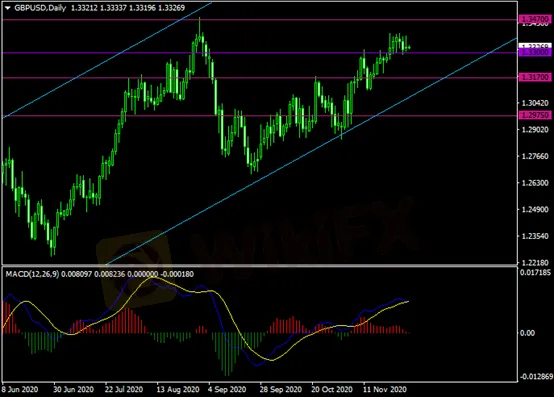Select the 1.34700 price level label
Screen dimensions: 554x397
click(535, 19)
